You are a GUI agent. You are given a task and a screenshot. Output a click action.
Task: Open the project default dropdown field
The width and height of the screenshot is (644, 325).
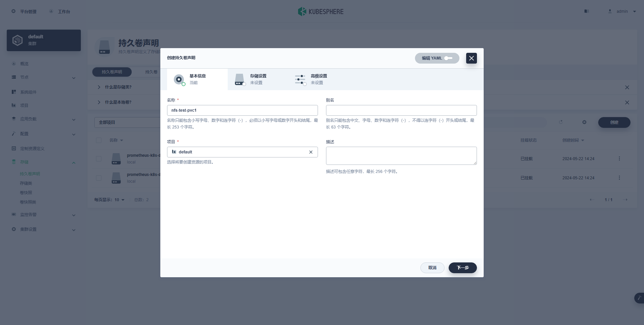[243, 152]
